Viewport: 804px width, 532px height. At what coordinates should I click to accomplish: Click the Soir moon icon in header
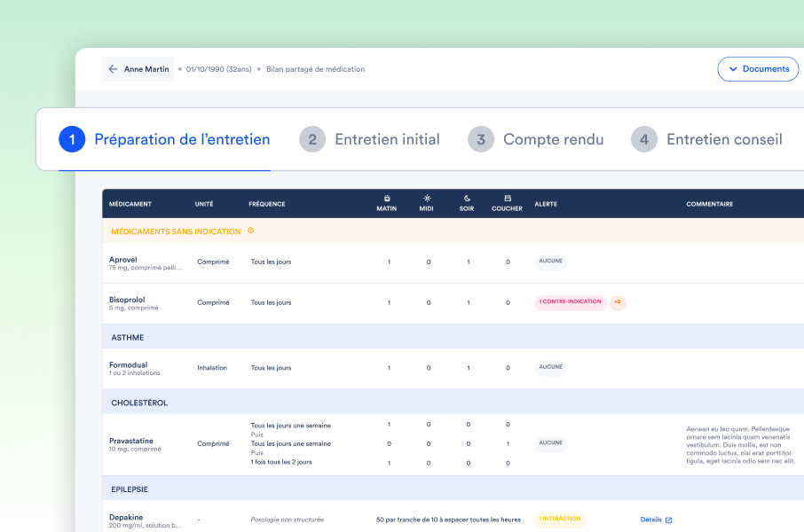tap(467, 199)
